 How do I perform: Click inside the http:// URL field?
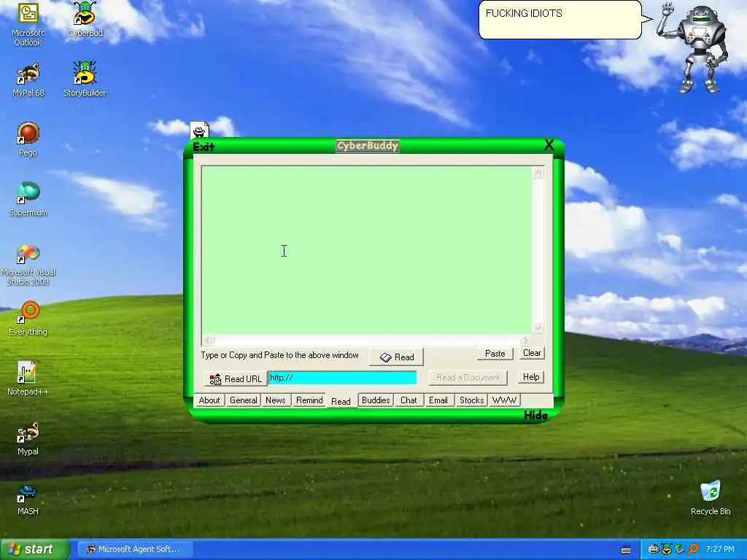coord(342,378)
